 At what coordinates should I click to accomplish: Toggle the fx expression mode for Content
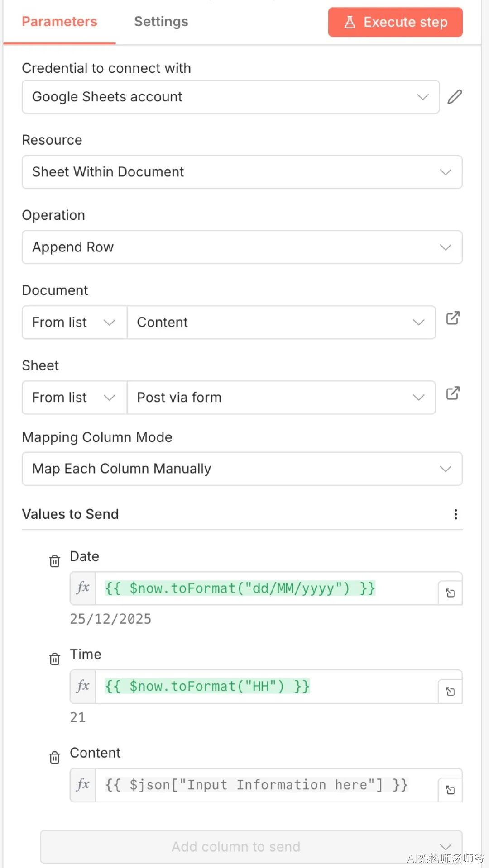83,785
